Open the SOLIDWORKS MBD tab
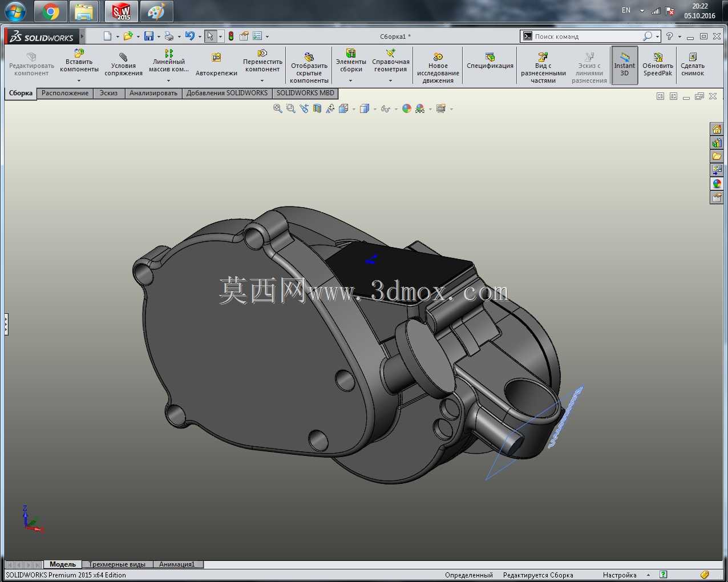The width and height of the screenshot is (728, 582). (x=305, y=93)
